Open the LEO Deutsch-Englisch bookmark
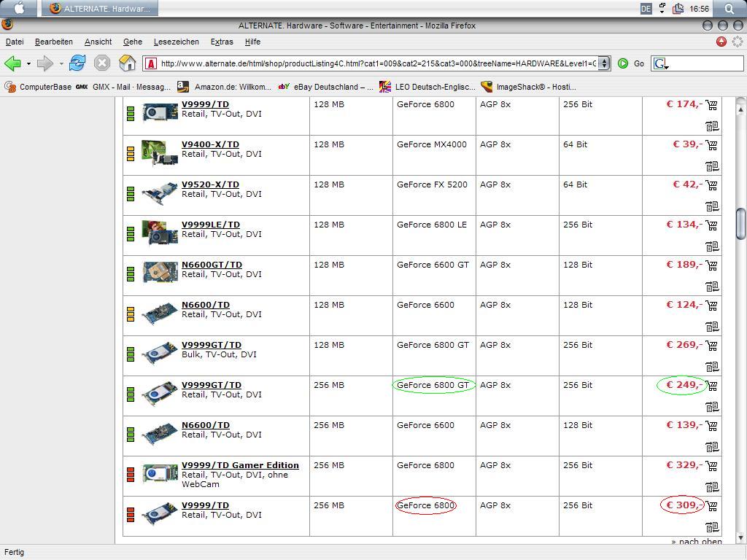Image resolution: width=747 pixels, height=560 pixels. pos(427,87)
